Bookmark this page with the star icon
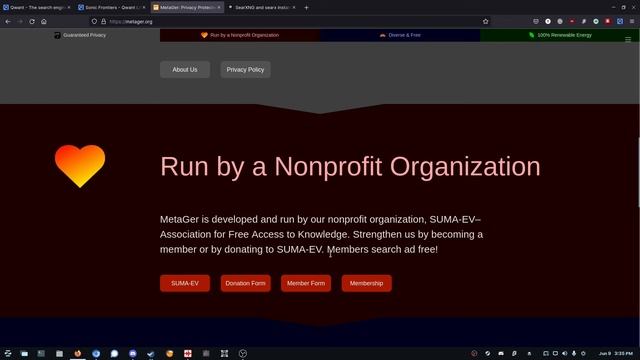 485,22
